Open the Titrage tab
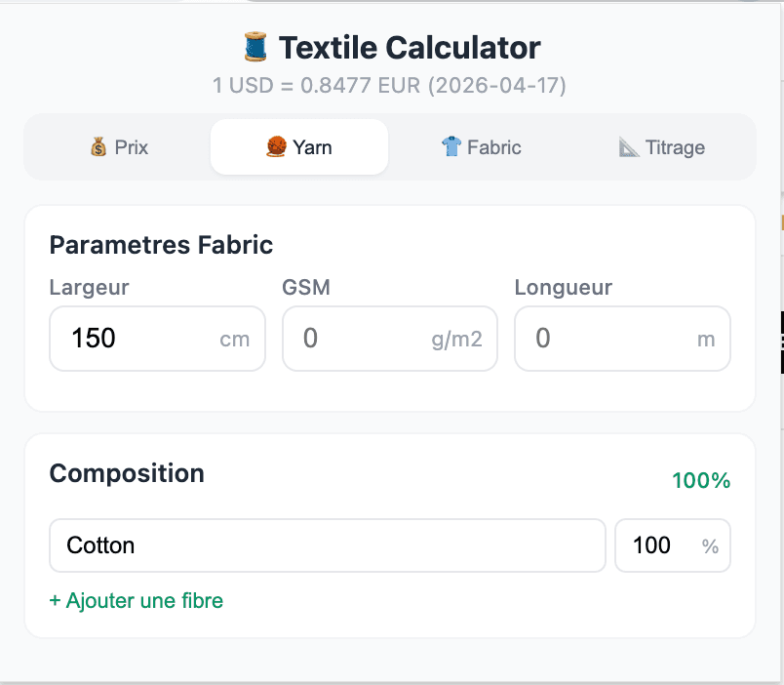This screenshot has height=685, width=784. (661, 146)
